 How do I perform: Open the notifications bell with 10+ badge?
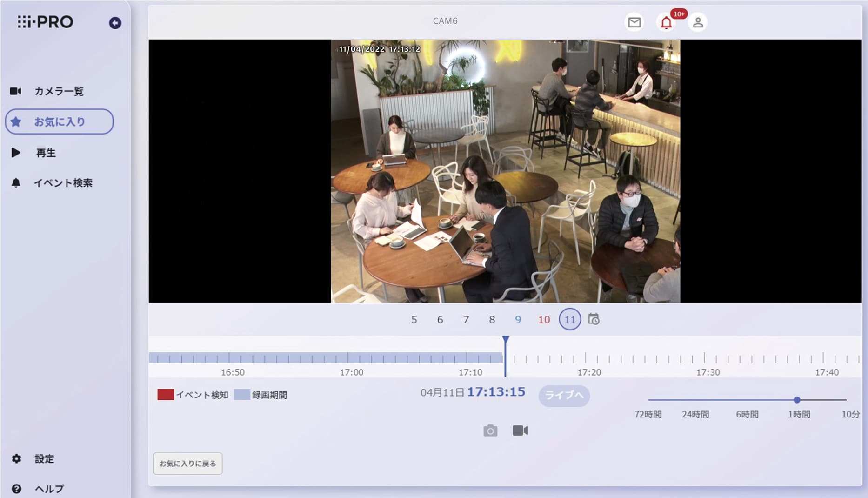point(666,22)
